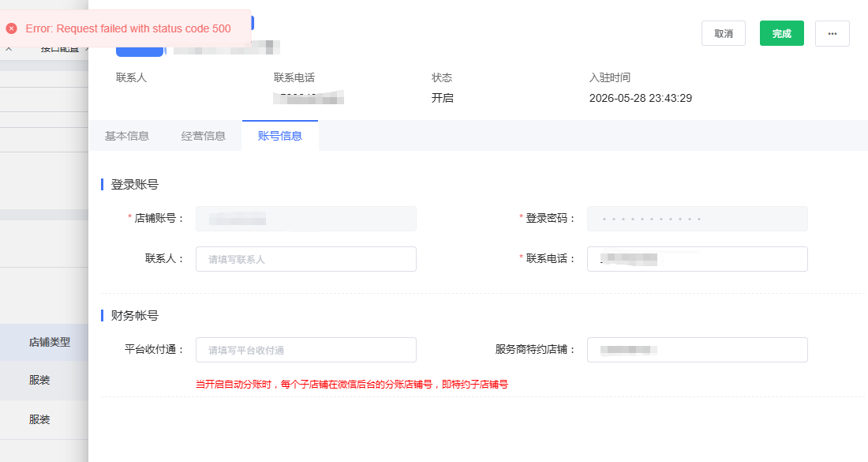Click the 店铺类型 column header
The width and height of the screenshot is (868, 462).
[50, 342]
